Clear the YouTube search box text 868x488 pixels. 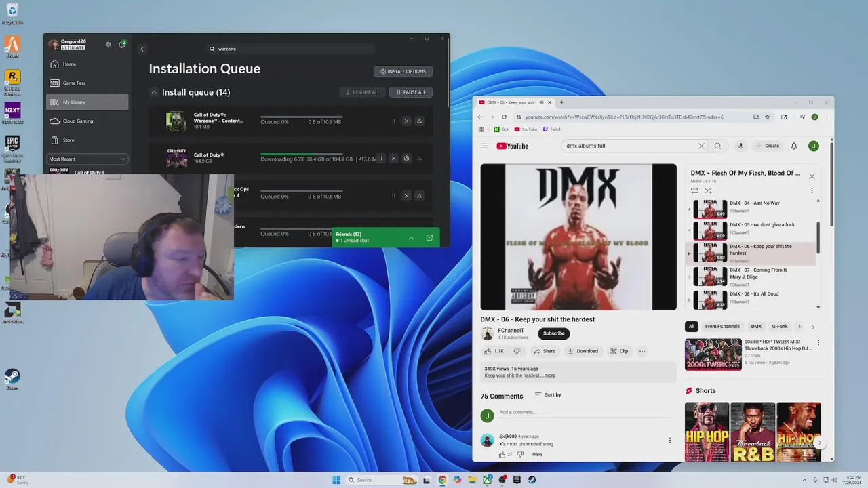tap(701, 146)
